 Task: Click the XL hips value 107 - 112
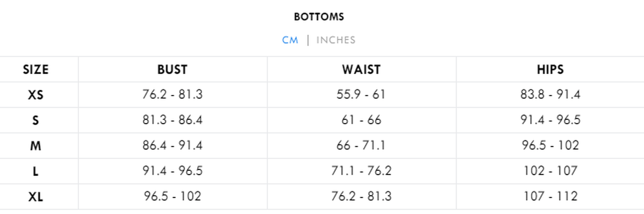[x=550, y=196]
